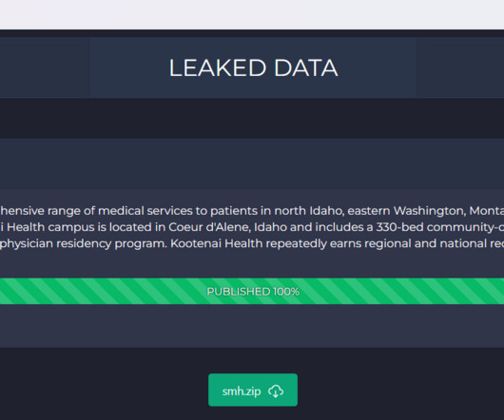Select the blank tab left of LEAKED DATA
The height and width of the screenshot is (420, 504).
[45, 67]
